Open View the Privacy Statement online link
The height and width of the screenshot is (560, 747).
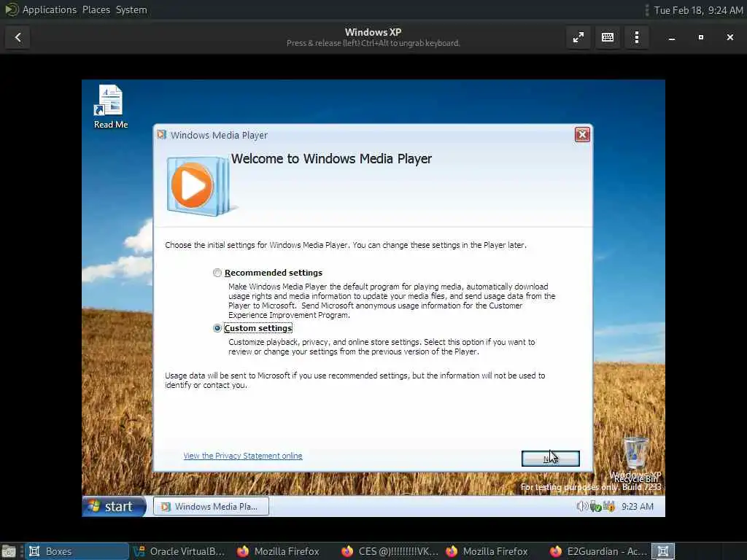click(x=243, y=456)
